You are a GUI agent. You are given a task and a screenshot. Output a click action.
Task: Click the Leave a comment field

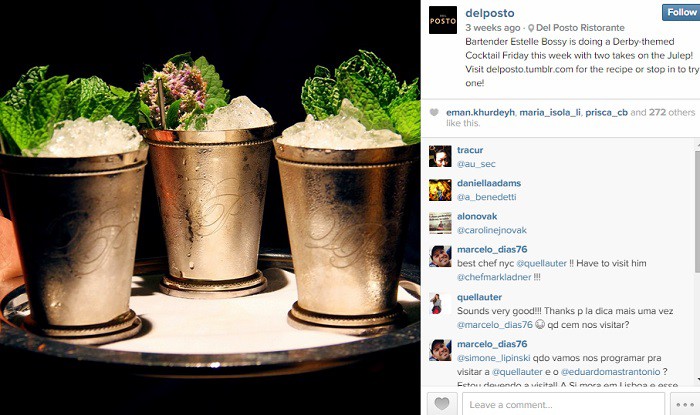(563, 404)
